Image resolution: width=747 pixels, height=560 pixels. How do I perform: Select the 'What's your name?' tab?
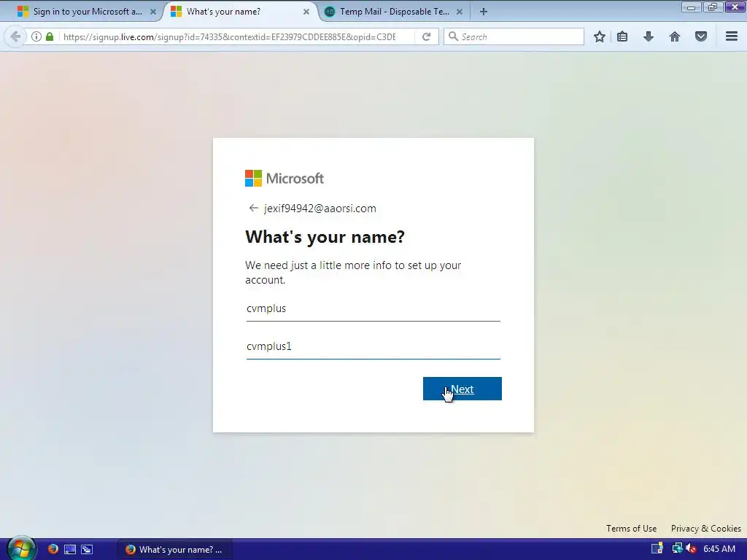click(x=241, y=12)
